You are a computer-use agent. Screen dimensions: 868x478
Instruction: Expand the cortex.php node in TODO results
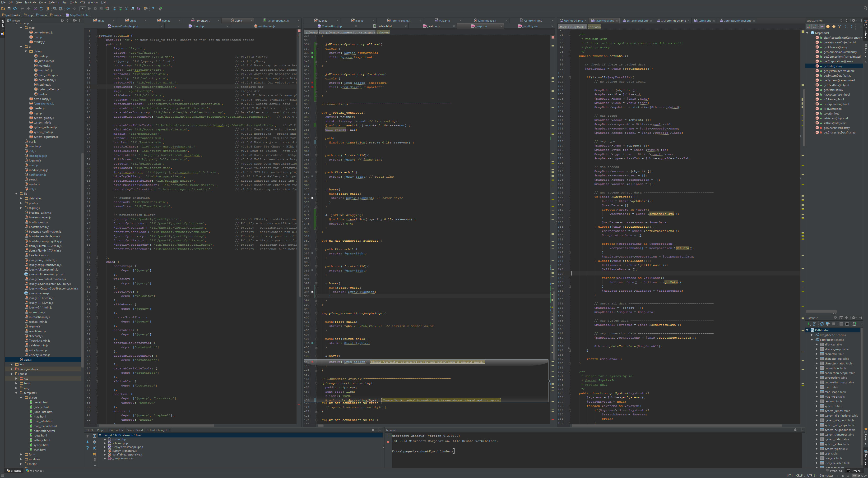(105, 439)
